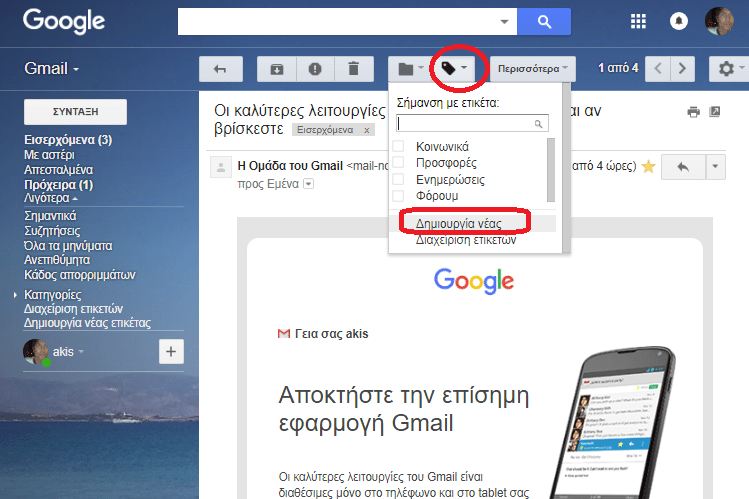The image size is (749, 499).
Task: Remove the Εισερχόμενα label with x
Action: [x=366, y=130]
